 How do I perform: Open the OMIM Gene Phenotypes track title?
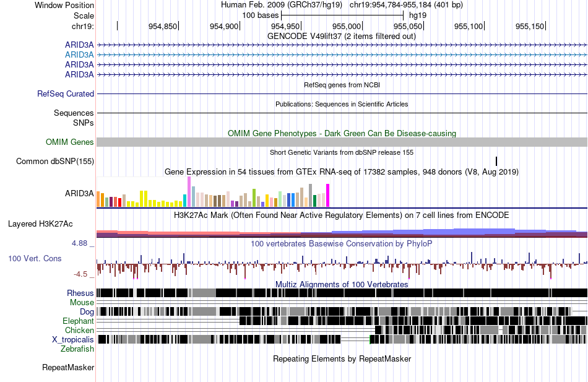342,133
